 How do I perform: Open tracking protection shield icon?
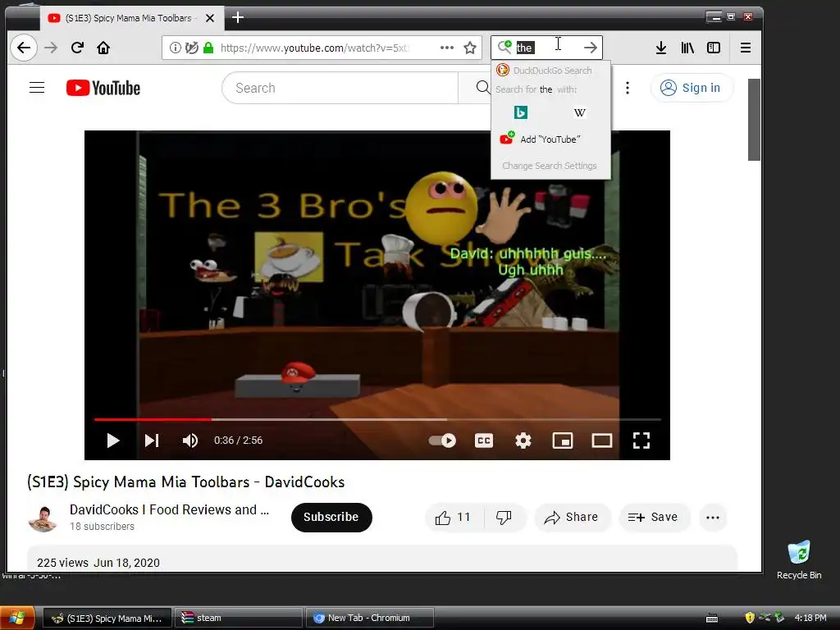click(191, 48)
